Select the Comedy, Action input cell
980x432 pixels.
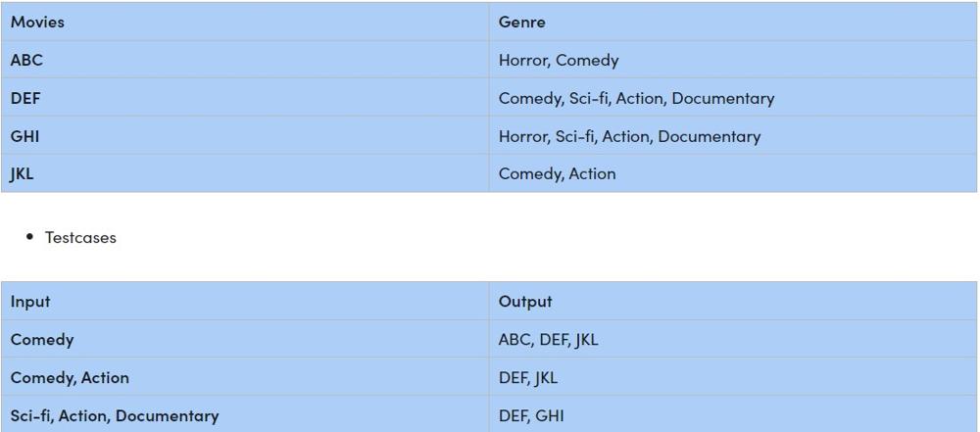pos(245,377)
